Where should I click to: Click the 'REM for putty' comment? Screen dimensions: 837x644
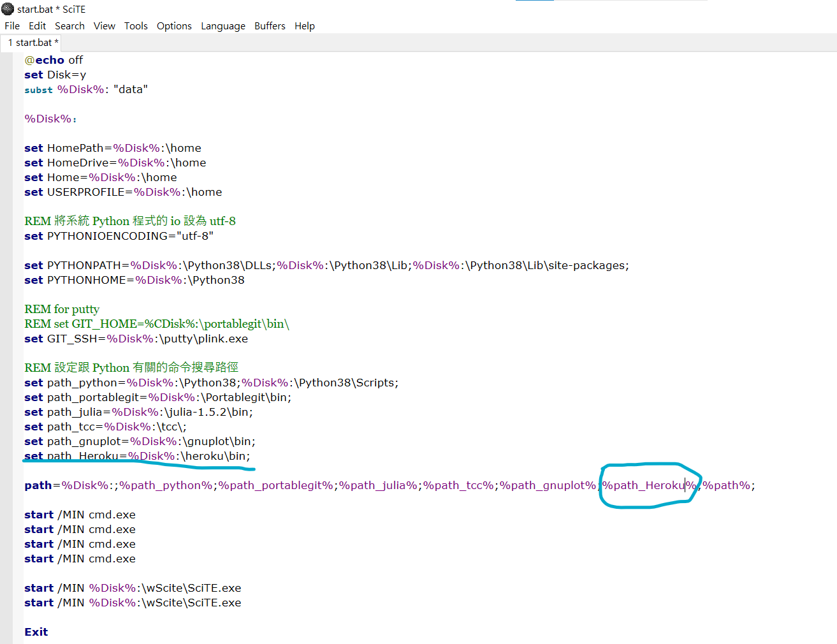click(62, 309)
